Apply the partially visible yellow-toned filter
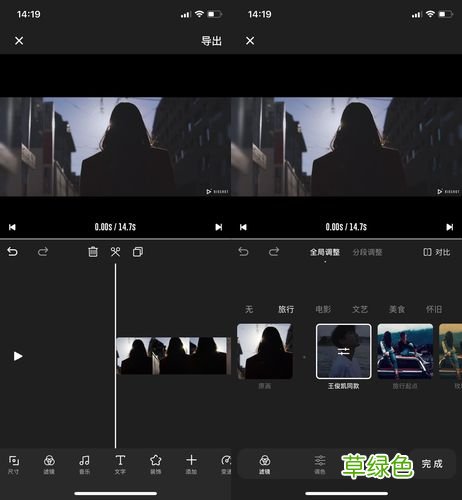 click(450, 351)
